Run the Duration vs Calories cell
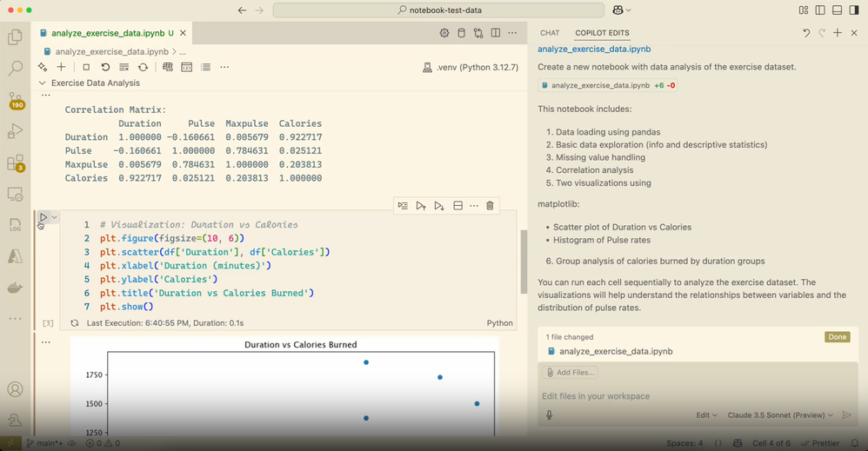 click(43, 217)
